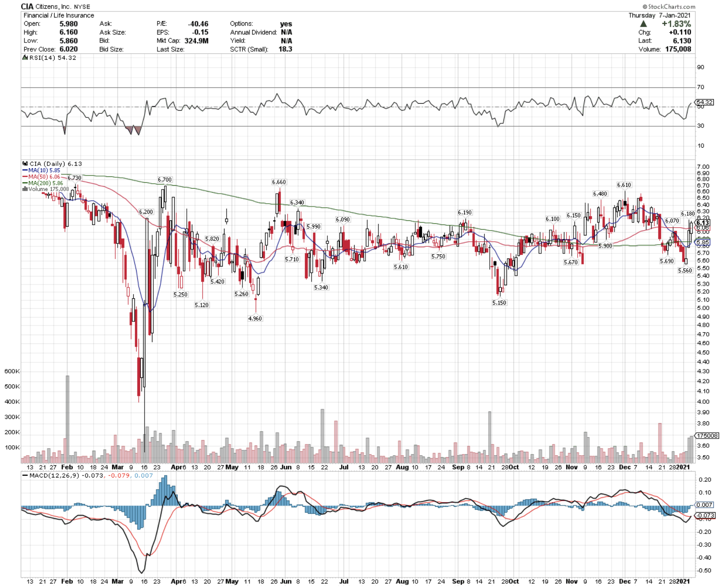Click the 6.610 December high label

coord(624,185)
